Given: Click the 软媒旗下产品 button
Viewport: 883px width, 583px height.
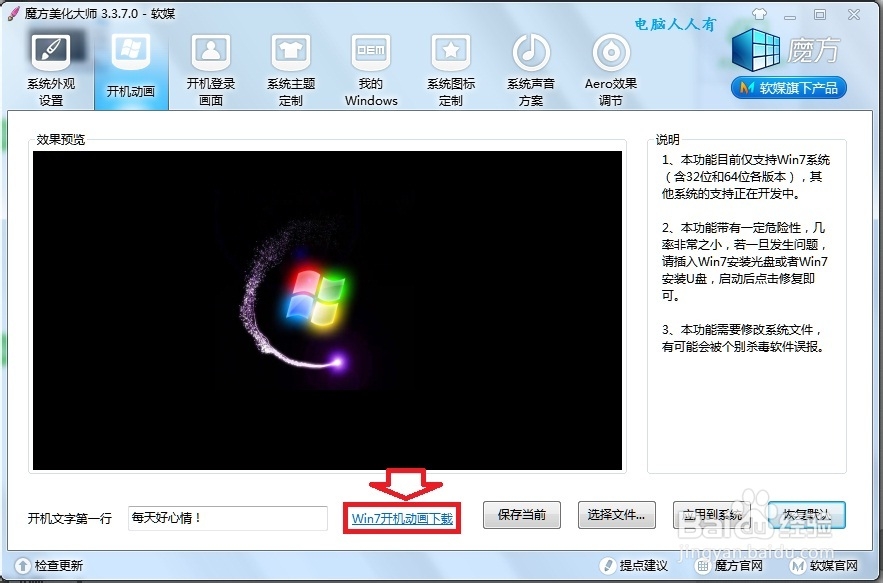Looking at the screenshot, I should click(x=788, y=88).
